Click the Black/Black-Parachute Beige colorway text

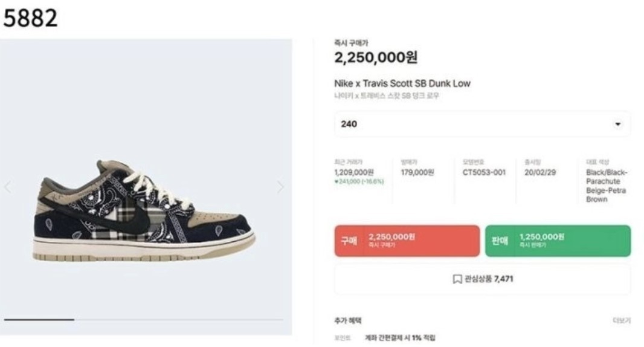pos(607,186)
